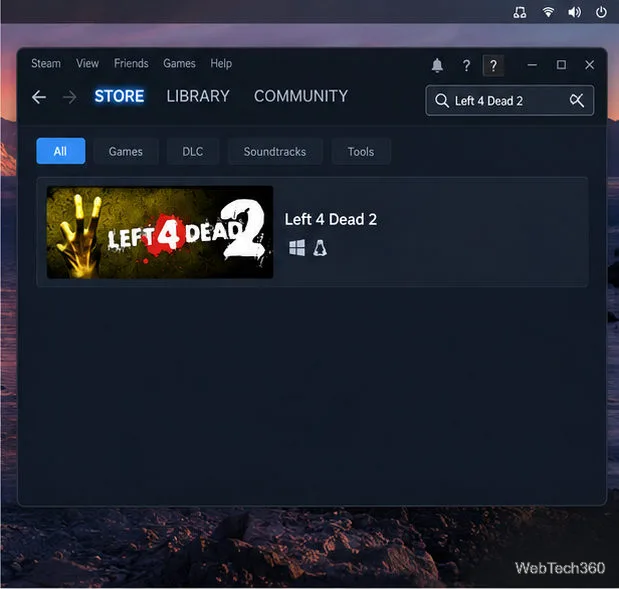Open the volume tray icon
The image size is (619, 589).
coord(574,13)
